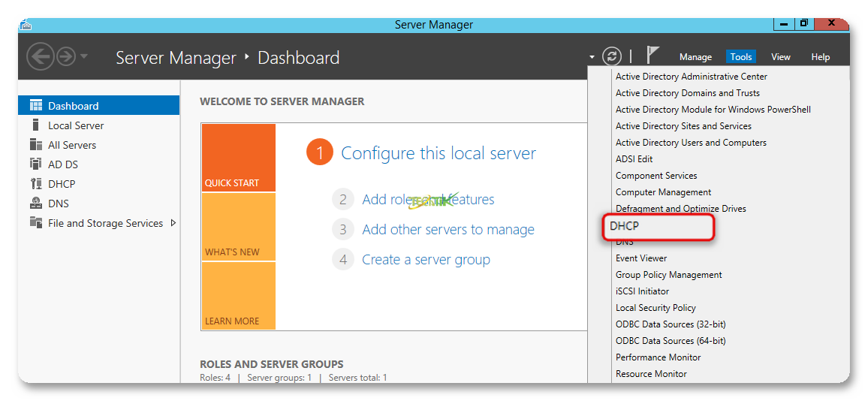Click Create a server group link

click(x=426, y=260)
